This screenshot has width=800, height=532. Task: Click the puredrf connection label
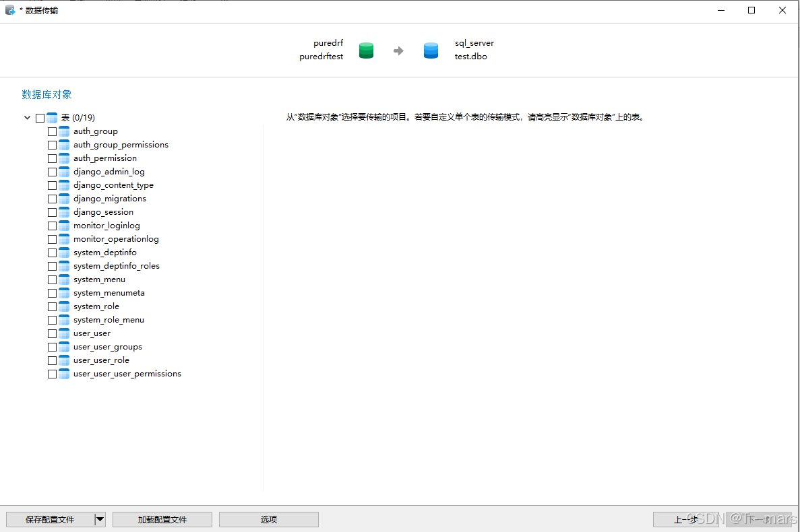pos(329,43)
